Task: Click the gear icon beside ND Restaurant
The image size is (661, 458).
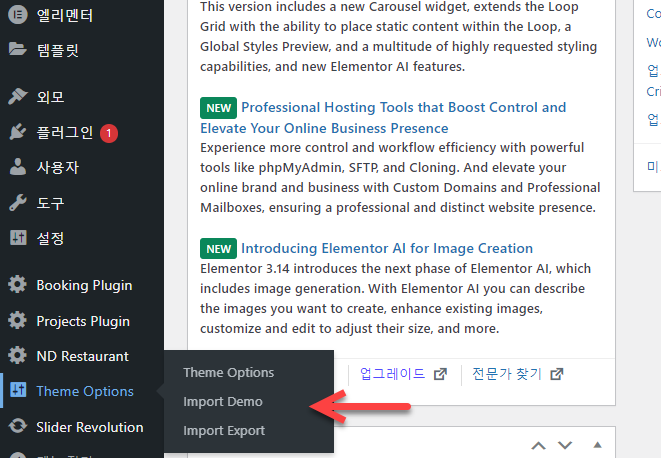Action: click(17, 356)
